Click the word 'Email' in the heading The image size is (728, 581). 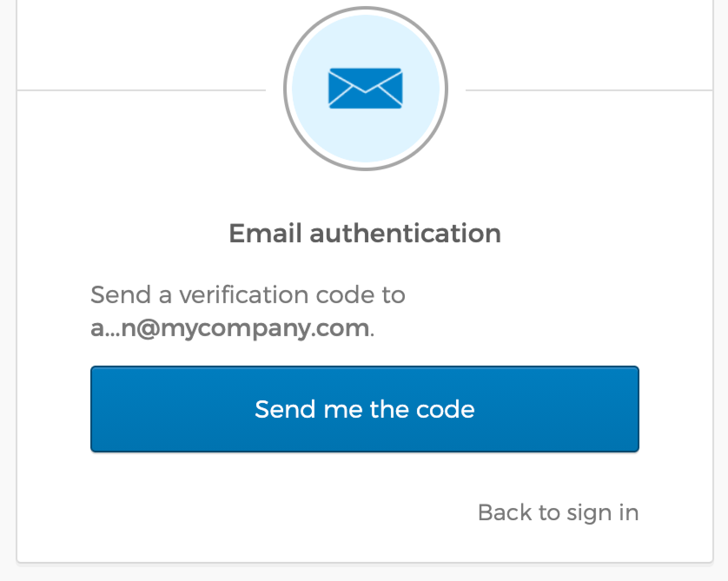(265, 233)
